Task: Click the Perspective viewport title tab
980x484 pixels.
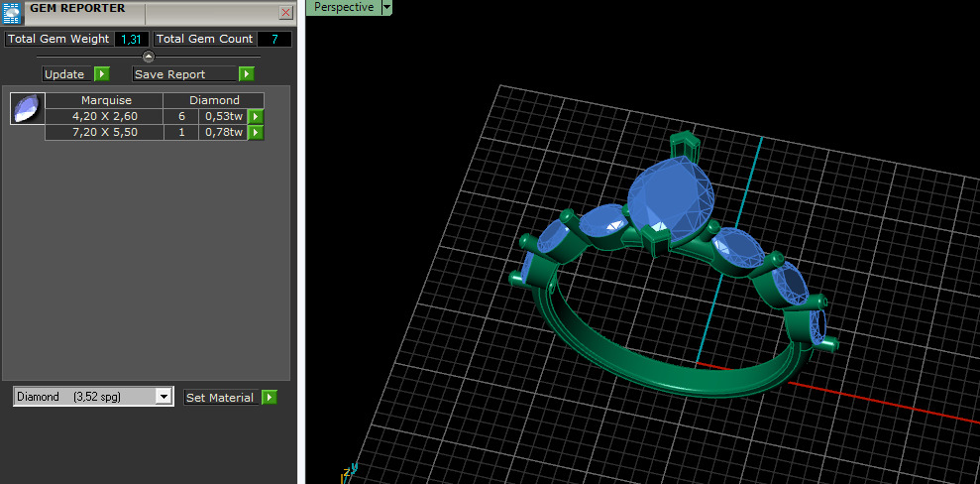Action: tap(343, 8)
